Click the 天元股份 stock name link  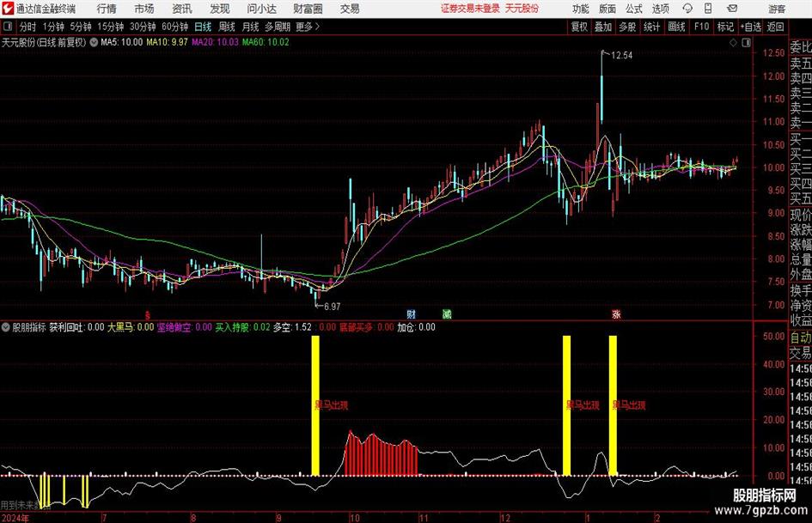point(522,9)
